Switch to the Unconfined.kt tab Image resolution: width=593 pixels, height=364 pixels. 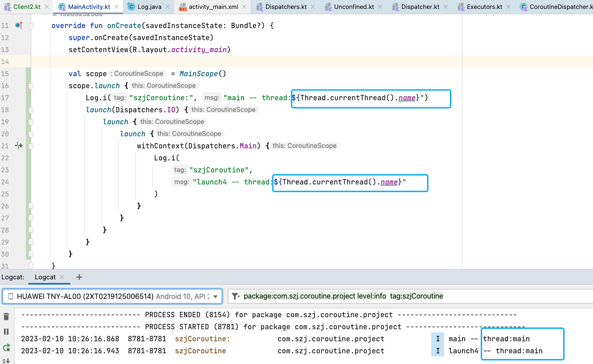click(x=354, y=7)
